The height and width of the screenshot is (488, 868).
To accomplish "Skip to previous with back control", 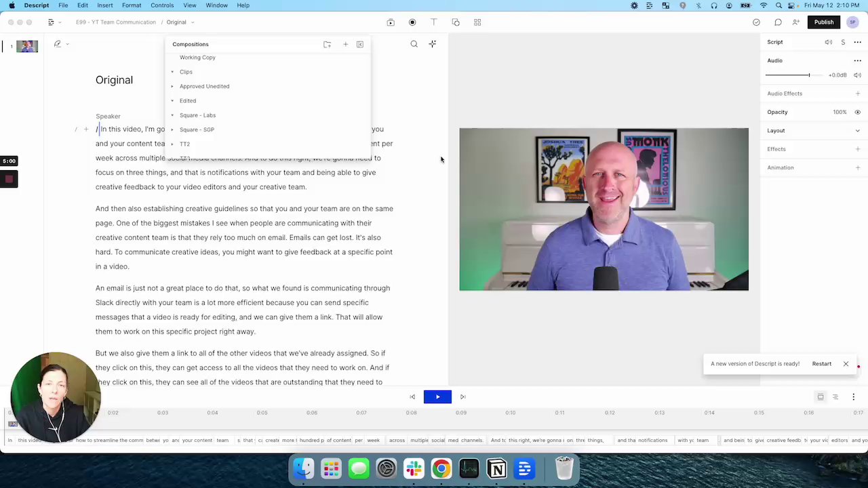I will tap(412, 397).
